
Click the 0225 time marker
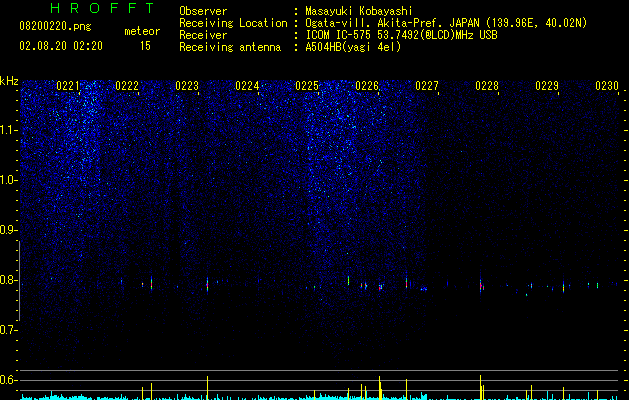pyautogui.click(x=307, y=86)
